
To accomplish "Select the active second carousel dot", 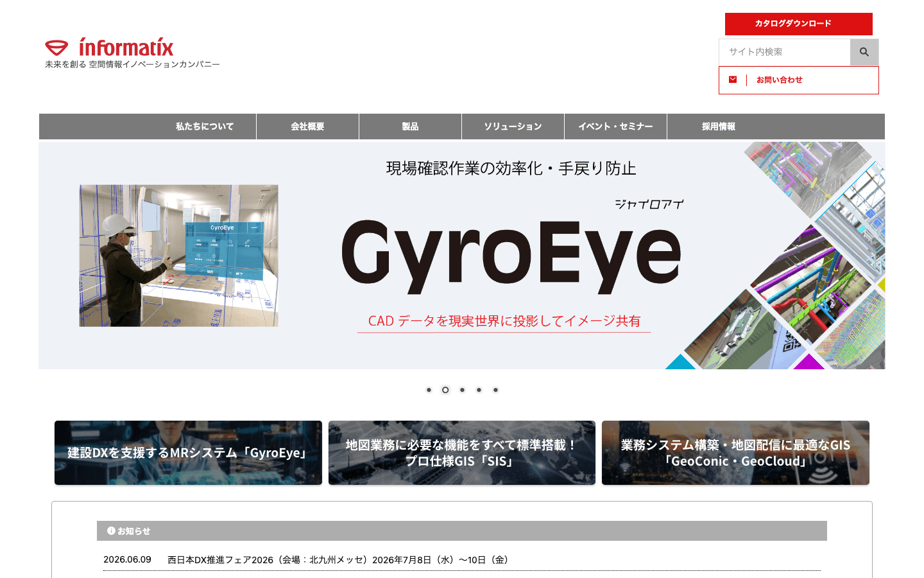I will click(x=445, y=390).
